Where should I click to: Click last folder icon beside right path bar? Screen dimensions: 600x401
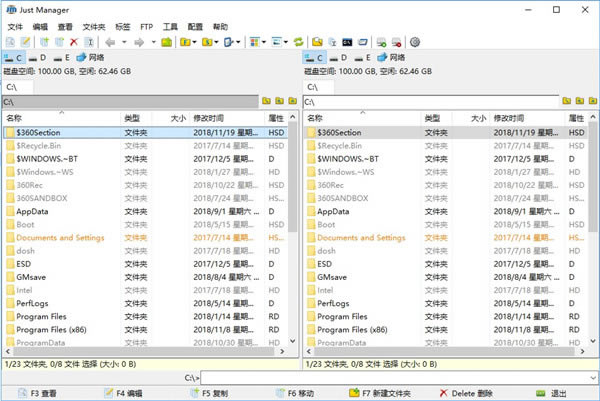tap(593, 101)
